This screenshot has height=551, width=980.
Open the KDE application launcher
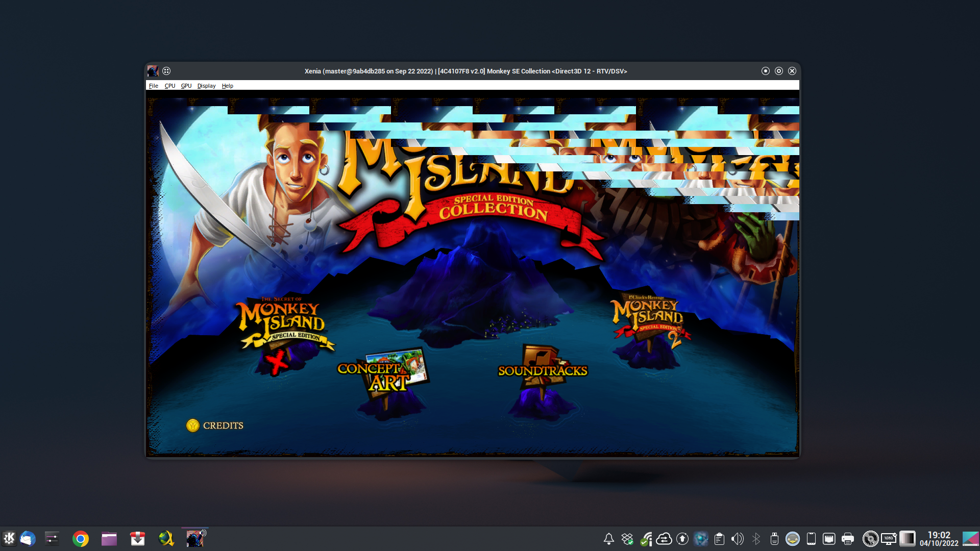point(9,539)
